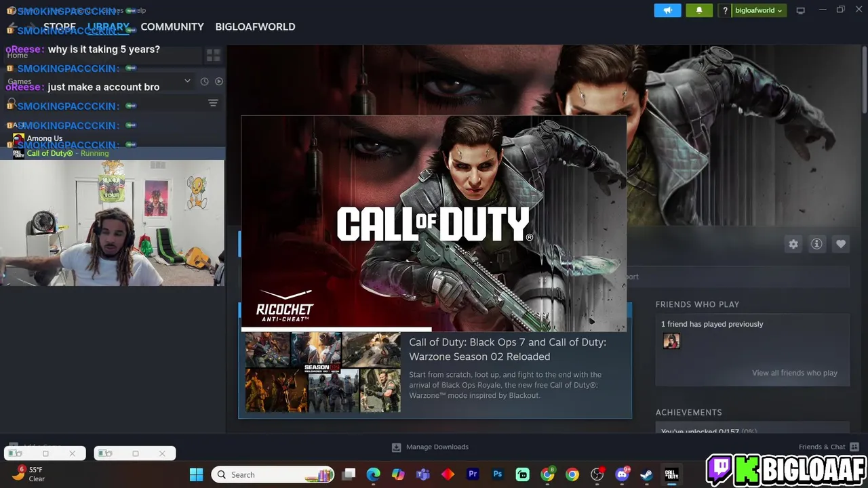Expand the bigloafworld account dropdown
The width and height of the screenshot is (868, 488).
(758, 10)
